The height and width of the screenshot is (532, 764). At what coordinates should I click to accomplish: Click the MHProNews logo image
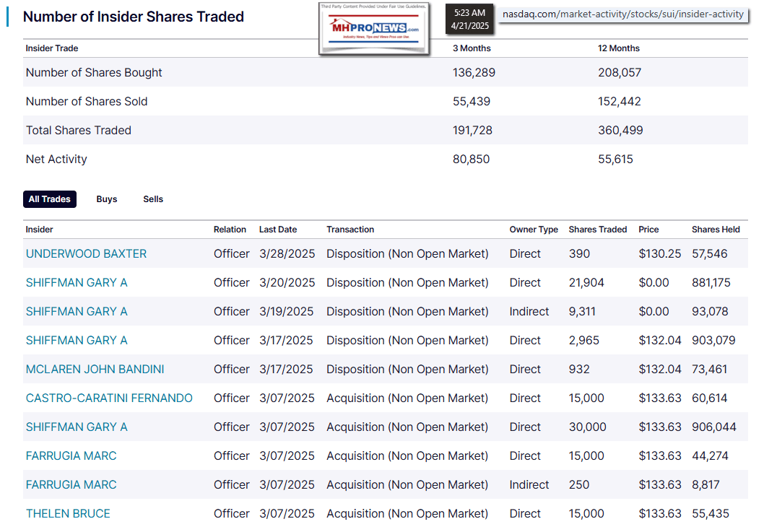coord(374,29)
